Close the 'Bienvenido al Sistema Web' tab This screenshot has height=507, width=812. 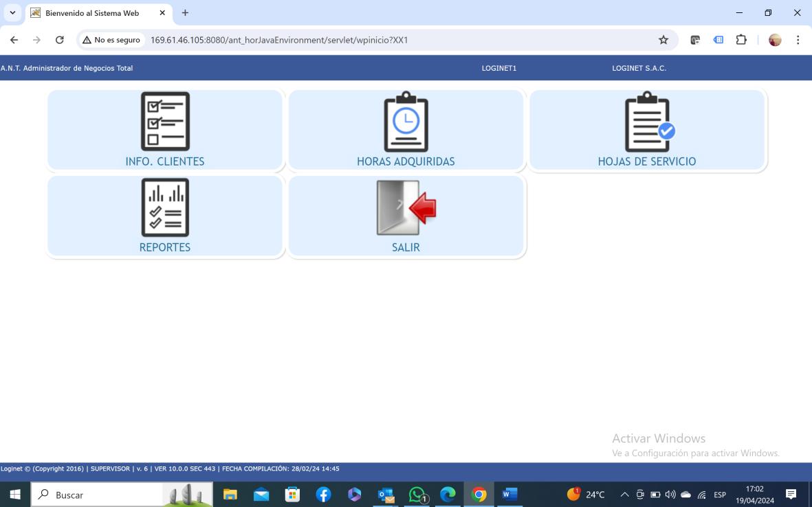[162, 13]
